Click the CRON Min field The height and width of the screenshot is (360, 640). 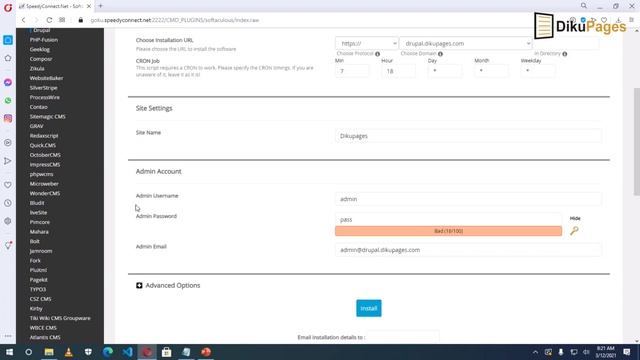tap(352, 71)
